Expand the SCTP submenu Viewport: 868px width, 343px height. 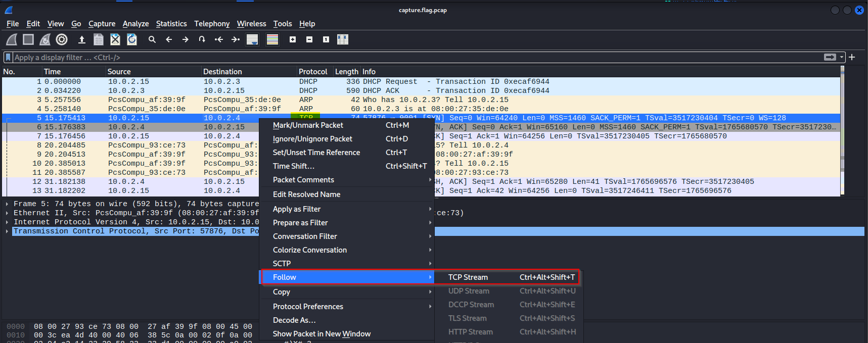click(x=347, y=264)
